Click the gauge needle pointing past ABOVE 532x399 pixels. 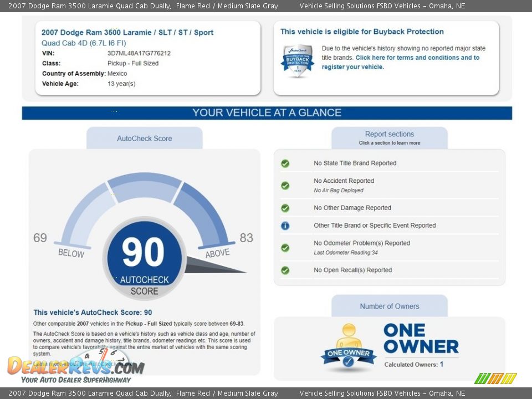(216, 265)
